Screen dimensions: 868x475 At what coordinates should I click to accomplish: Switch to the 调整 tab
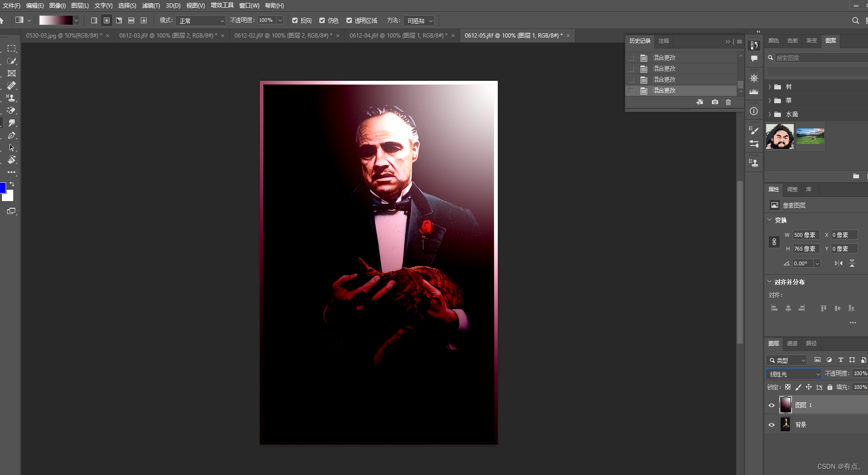point(792,189)
